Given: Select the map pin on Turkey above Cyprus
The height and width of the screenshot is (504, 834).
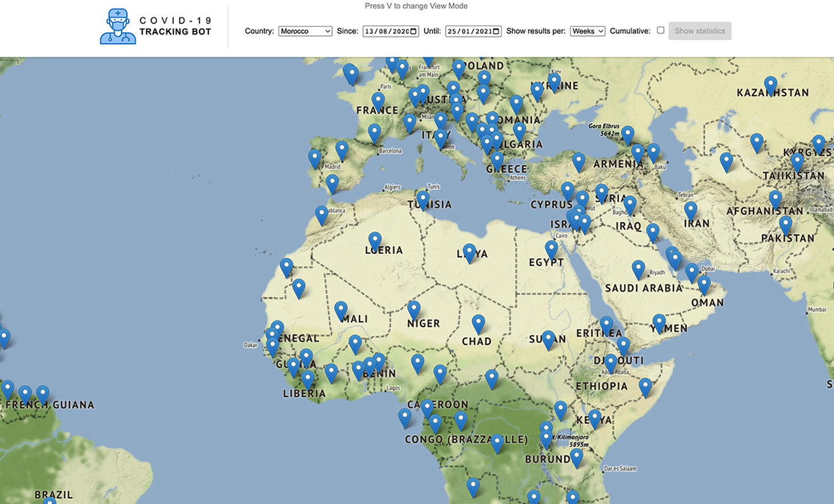Looking at the screenshot, I should (x=579, y=162).
